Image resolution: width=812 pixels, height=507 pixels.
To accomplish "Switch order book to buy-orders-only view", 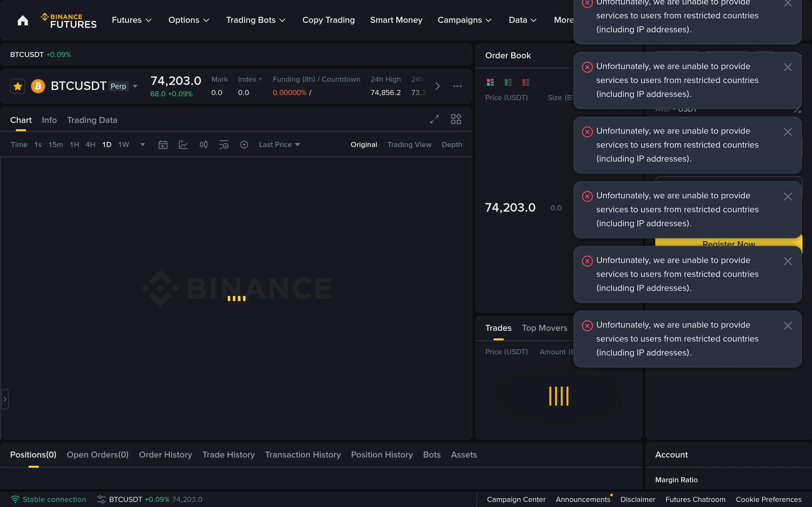I will (x=508, y=82).
